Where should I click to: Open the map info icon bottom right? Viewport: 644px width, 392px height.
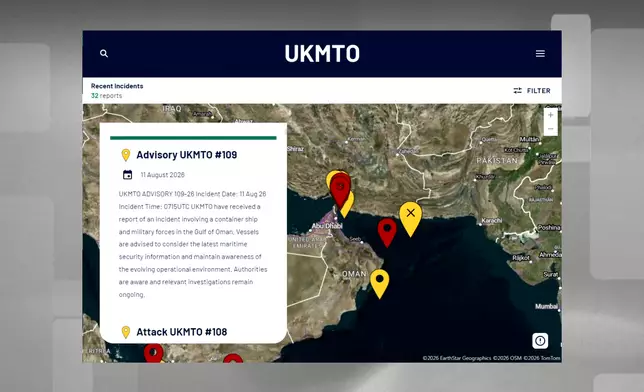click(x=540, y=341)
